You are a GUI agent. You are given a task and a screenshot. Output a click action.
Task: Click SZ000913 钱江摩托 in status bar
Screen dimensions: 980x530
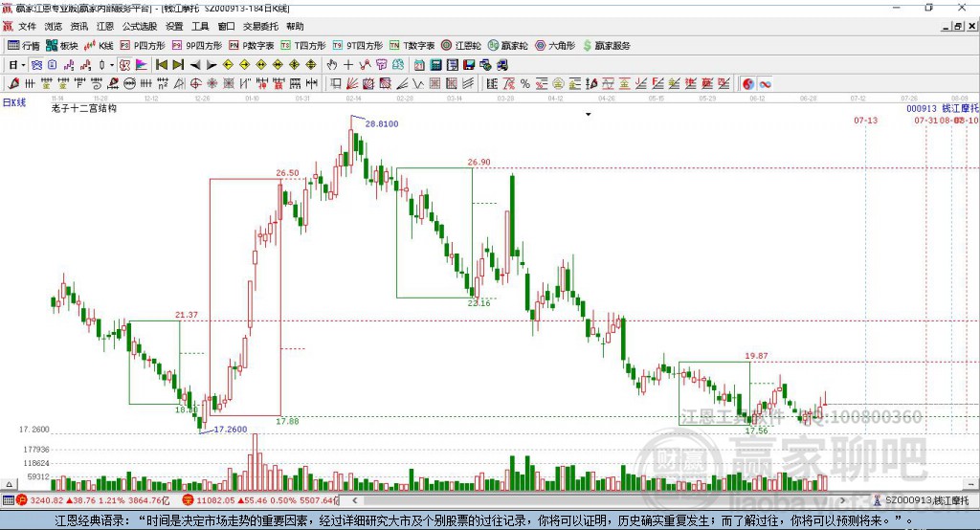926,500
